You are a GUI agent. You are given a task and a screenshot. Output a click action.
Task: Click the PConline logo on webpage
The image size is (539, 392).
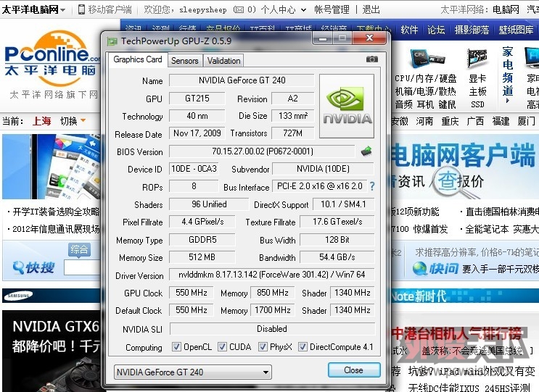coord(52,58)
